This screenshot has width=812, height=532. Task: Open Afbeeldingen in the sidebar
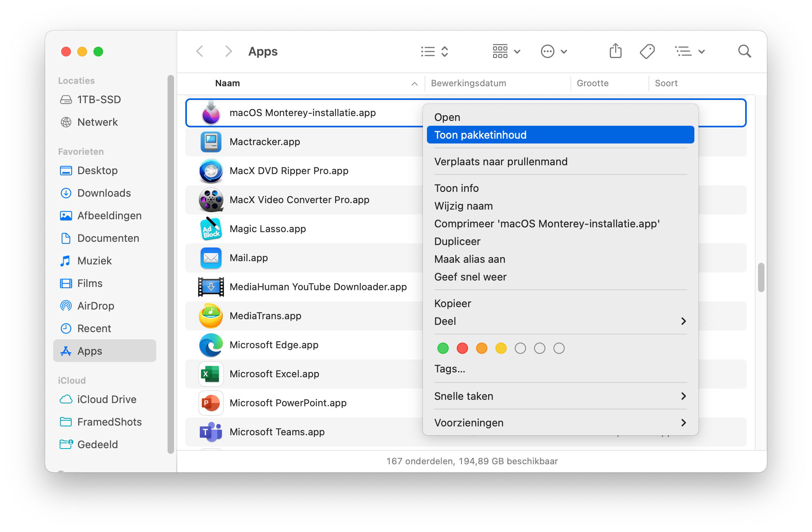point(105,216)
